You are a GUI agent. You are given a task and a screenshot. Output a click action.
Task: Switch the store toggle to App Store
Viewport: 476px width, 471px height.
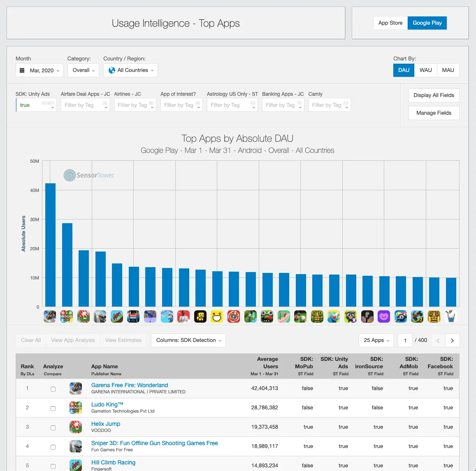(390, 23)
